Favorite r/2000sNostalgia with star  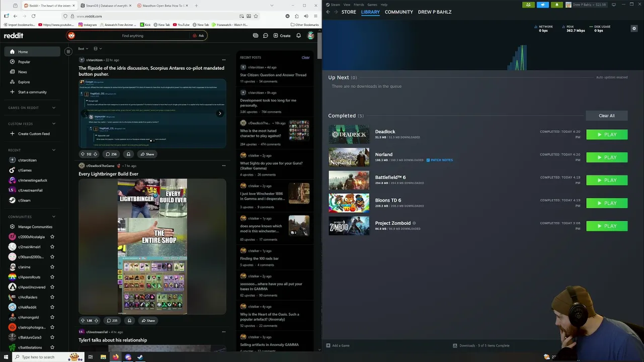(x=52, y=237)
